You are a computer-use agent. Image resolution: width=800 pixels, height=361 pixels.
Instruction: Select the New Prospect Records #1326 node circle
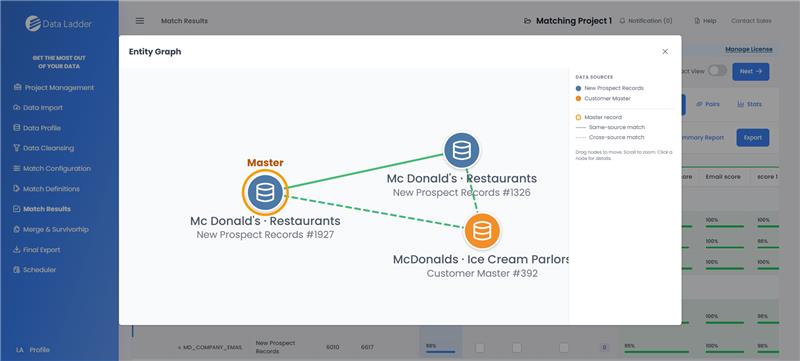(461, 150)
